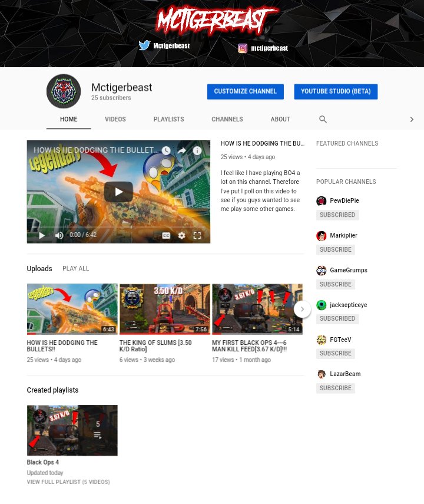Click the Uploads section heading
This screenshot has width=424, height=504.
click(39, 269)
